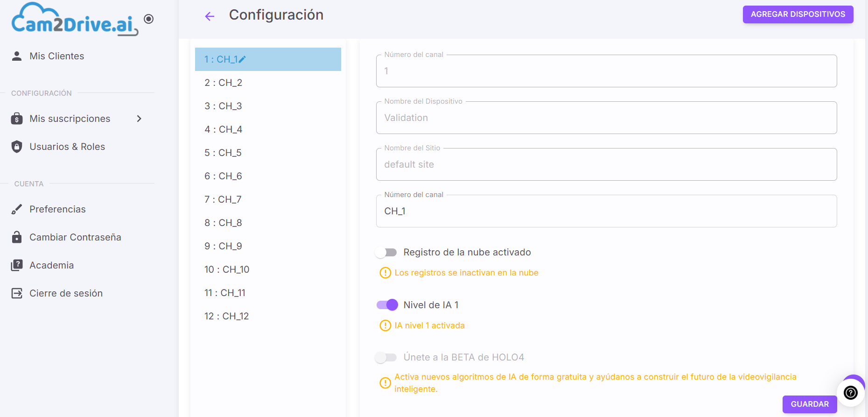Screen dimensions: 868x417
Task: Select channel 12 : CH_12 in the list
Action: tap(268, 316)
